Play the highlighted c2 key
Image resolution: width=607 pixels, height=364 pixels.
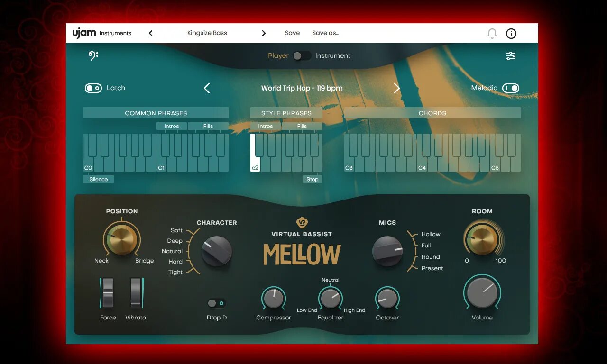pyautogui.click(x=255, y=164)
